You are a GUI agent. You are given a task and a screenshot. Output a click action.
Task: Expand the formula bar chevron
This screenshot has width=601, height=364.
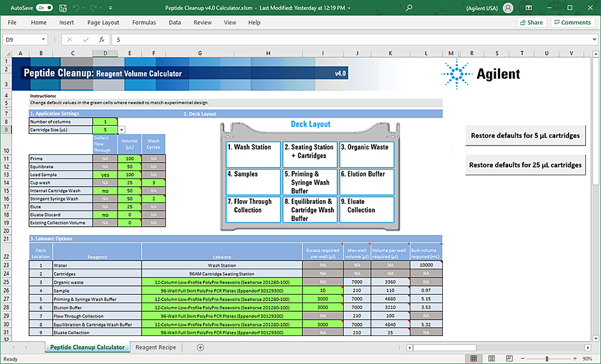595,39
